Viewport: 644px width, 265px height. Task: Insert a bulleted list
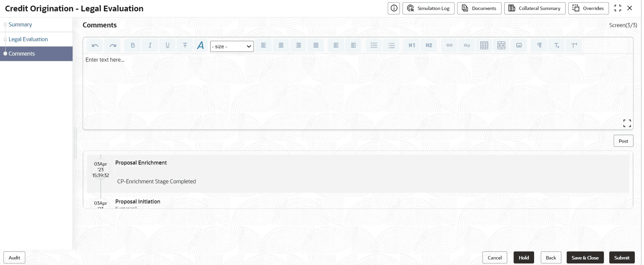click(x=374, y=46)
